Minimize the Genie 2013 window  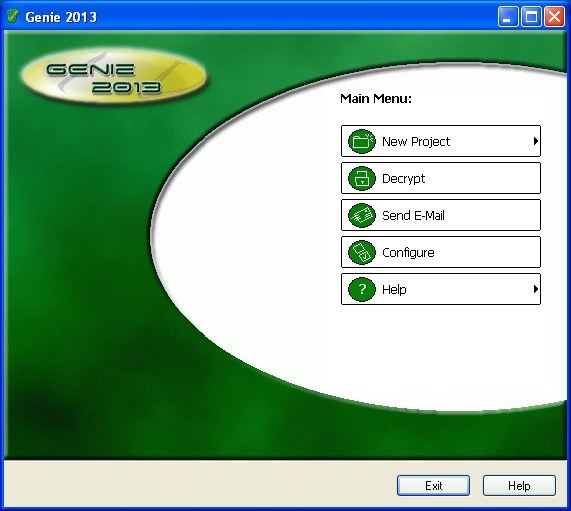pyautogui.click(x=508, y=17)
